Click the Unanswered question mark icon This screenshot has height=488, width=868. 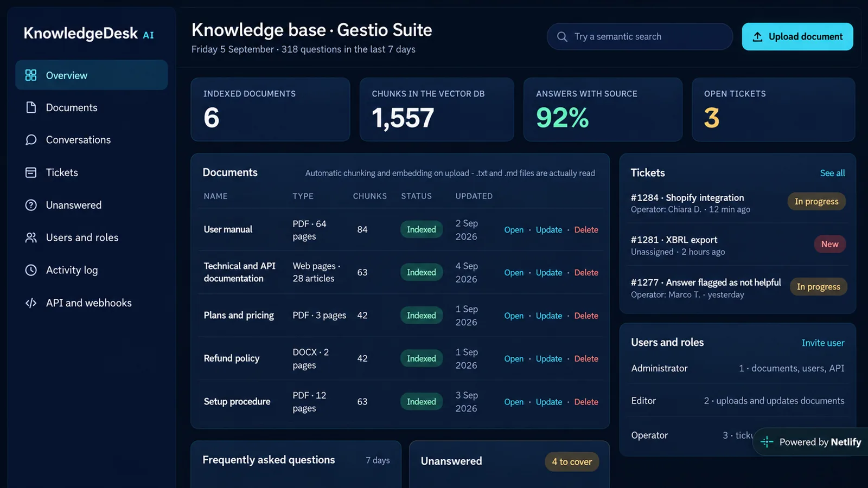pyautogui.click(x=31, y=205)
